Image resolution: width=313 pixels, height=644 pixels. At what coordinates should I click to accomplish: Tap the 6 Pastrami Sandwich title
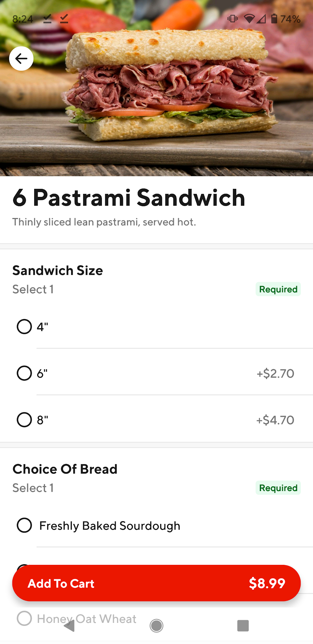(129, 198)
